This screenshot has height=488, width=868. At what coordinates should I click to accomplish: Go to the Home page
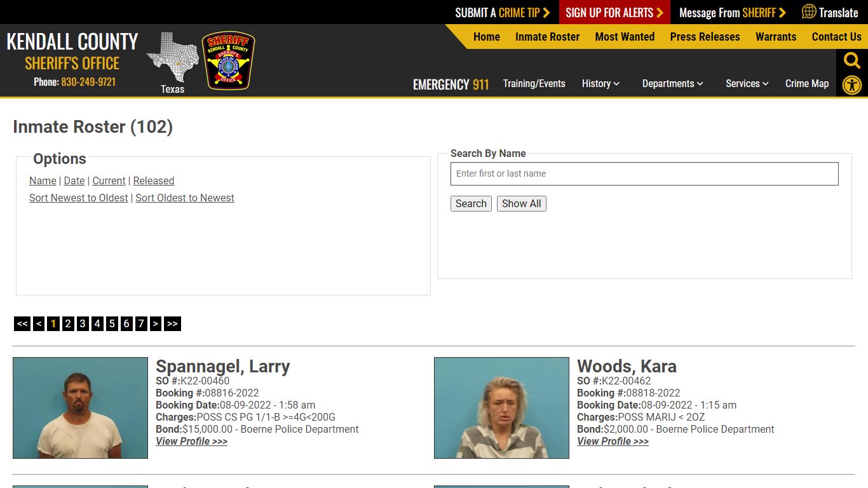coord(487,37)
